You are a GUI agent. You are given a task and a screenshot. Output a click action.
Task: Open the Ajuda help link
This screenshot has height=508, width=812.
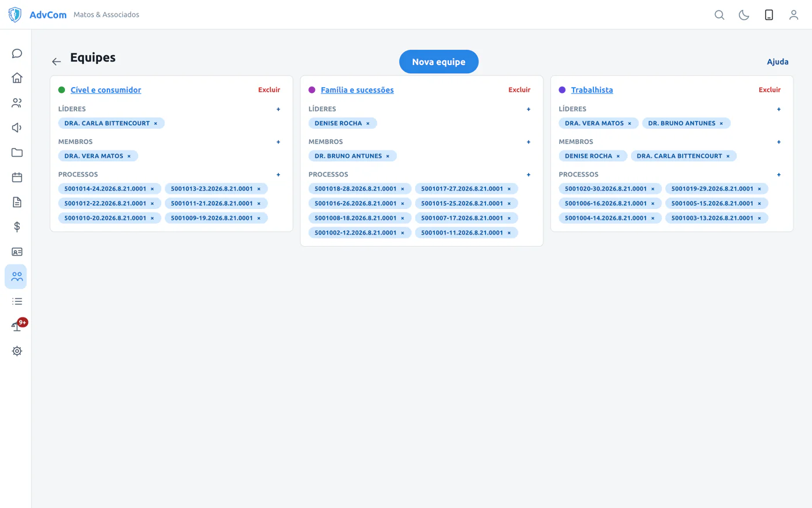(x=777, y=62)
